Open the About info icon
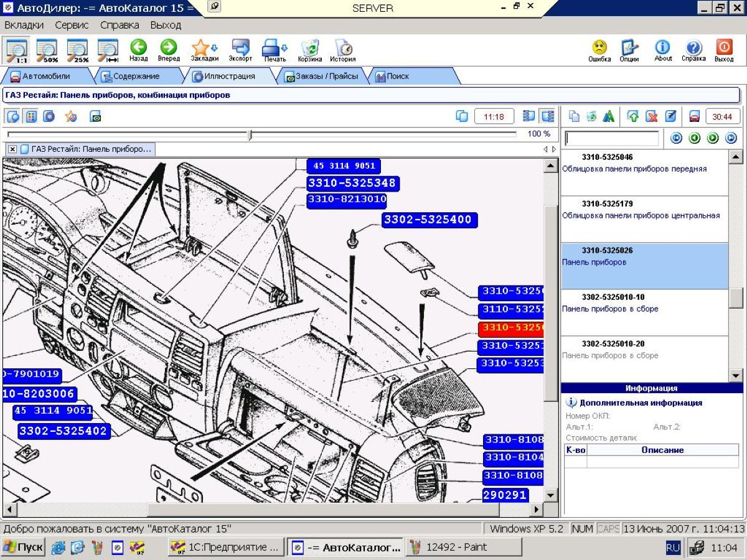 pyautogui.click(x=663, y=50)
